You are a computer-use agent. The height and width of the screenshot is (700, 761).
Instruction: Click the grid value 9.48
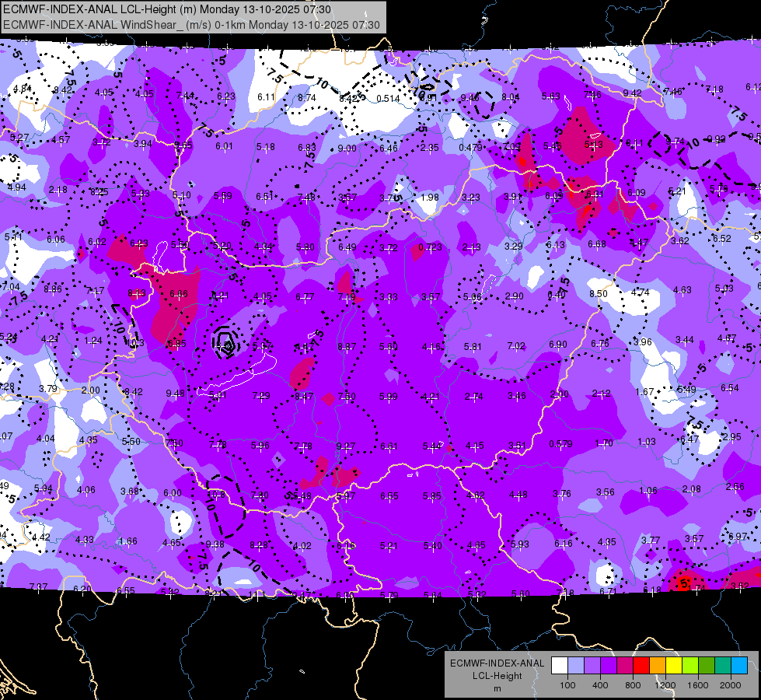[x=175, y=393]
